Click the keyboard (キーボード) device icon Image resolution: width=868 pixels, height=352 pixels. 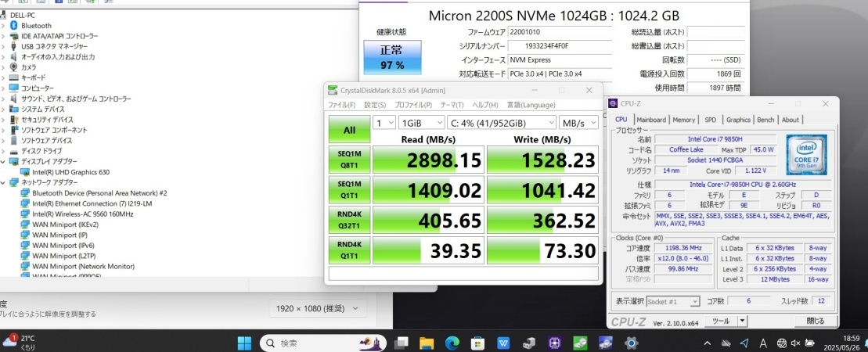pos(14,77)
